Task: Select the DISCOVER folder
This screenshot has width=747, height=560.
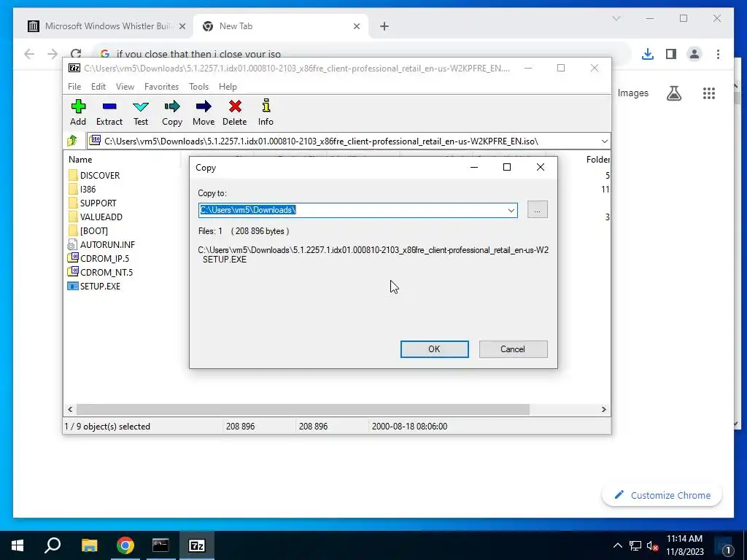Action: coord(94,175)
